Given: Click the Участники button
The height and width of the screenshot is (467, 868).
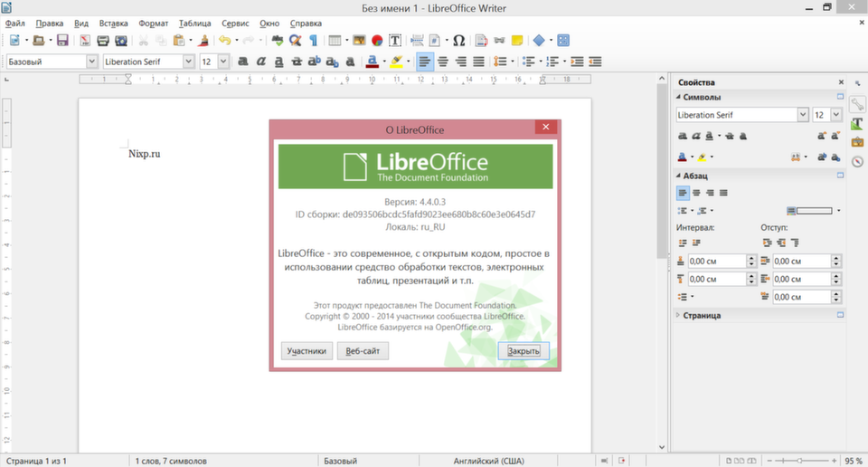Looking at the screenshot, I should (x=307, y=350).
